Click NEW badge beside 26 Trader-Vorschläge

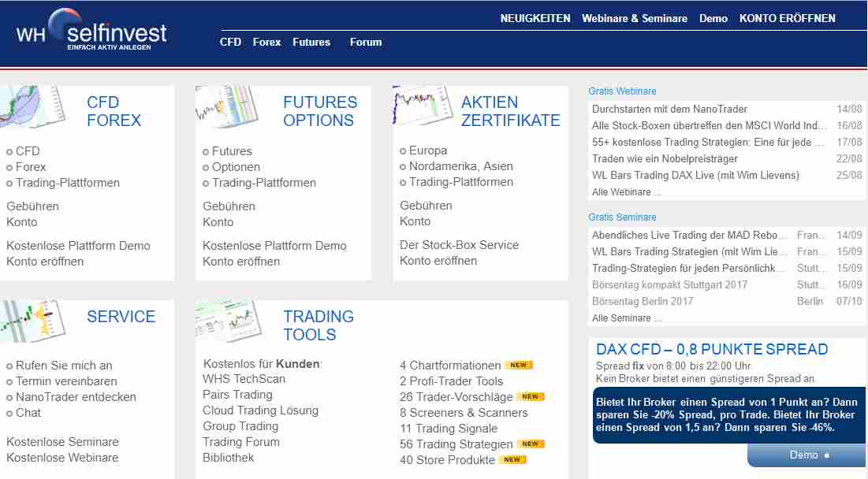(531, 396)
